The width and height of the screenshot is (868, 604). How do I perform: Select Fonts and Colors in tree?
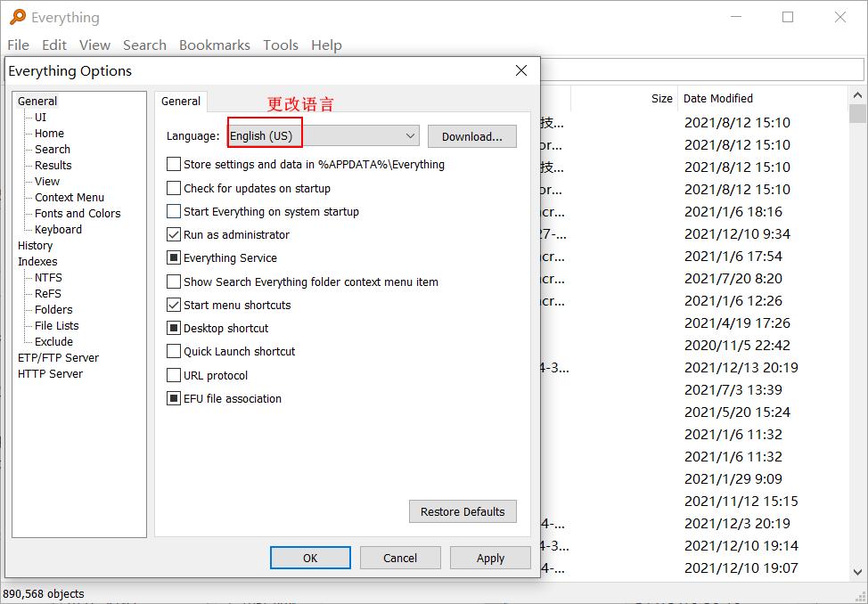click(78, 213)
